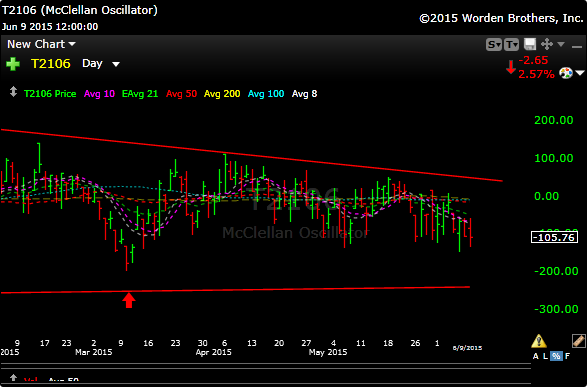Screen dimensions: 587x387
Task: Switch scale to F mode
Action: [x=568, y=356]
